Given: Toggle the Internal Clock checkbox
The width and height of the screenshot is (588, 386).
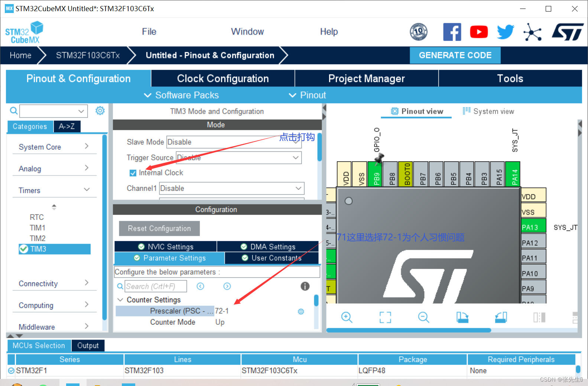Looking at the screenshot, I should [x=133, y=173].
